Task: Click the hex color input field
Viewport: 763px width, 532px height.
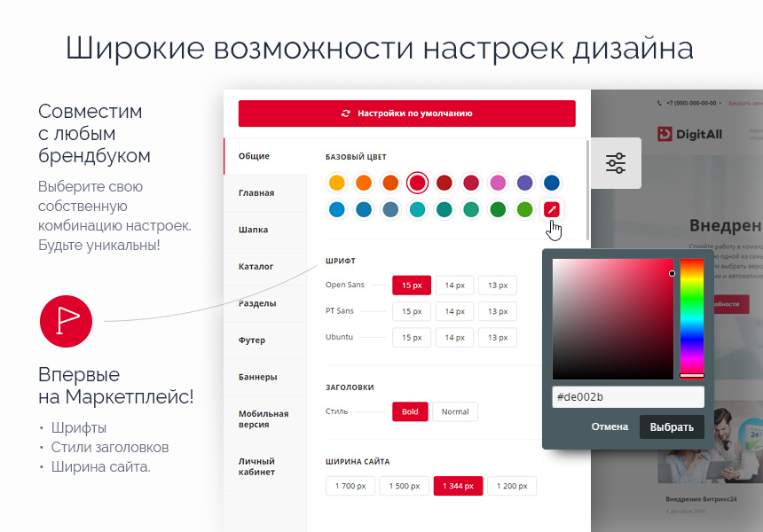Action: click(x=627, y=397)
